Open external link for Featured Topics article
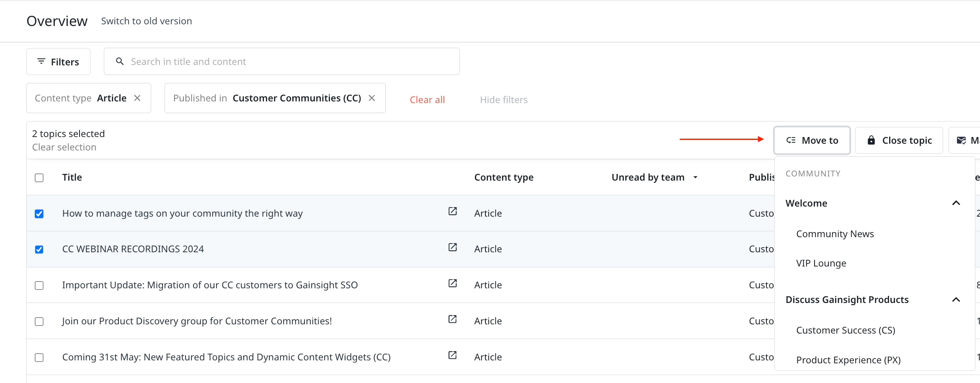Viewport: 980px width, 383px height. [452, 355]
